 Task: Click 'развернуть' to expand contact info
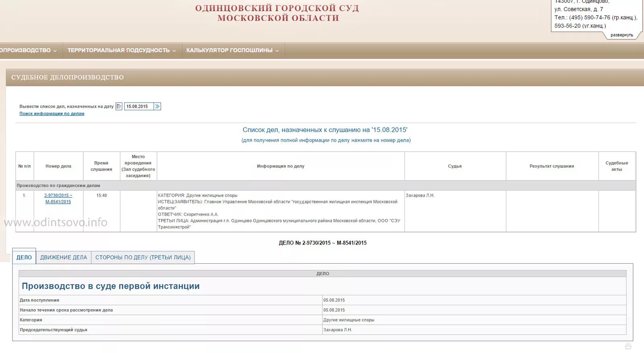click(621, 35)
